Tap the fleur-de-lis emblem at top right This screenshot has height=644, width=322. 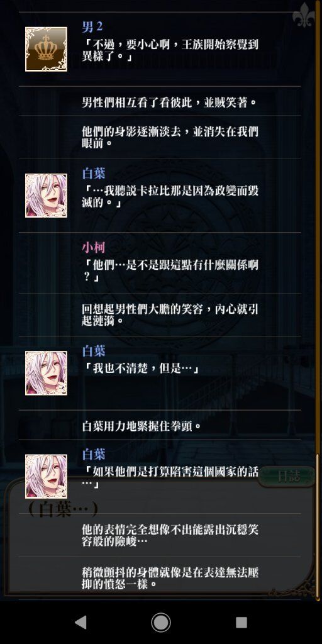(304, 15)
